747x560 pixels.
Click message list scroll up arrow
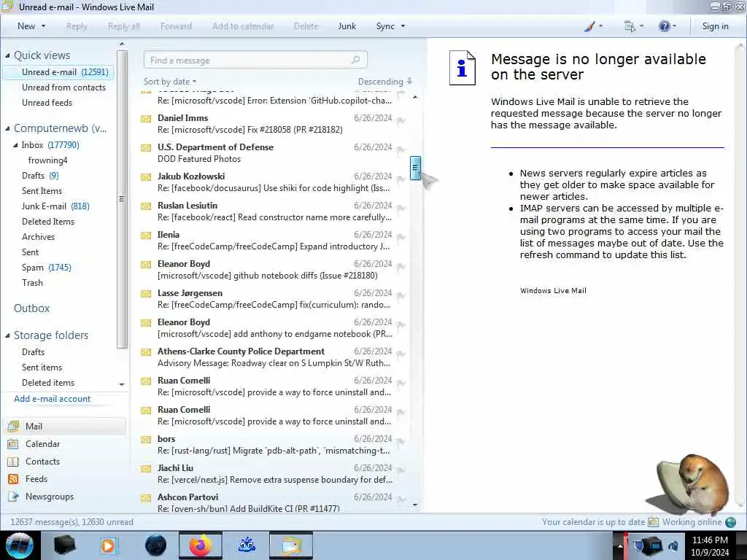tap(415, 97)
